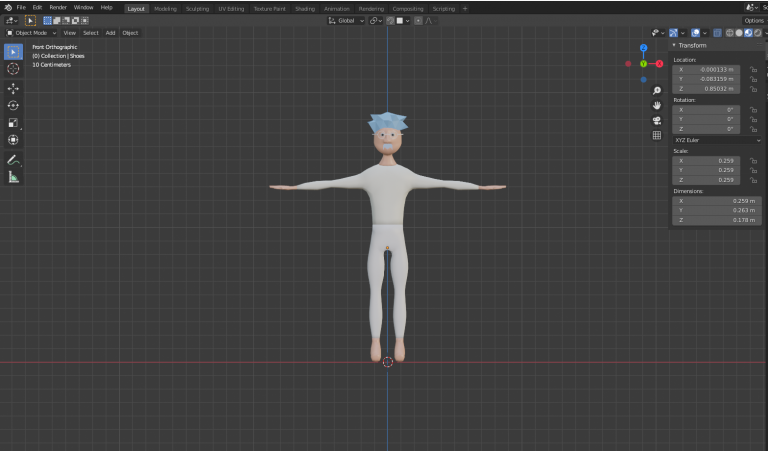Lock Rotation Z property

click(753, 129)
